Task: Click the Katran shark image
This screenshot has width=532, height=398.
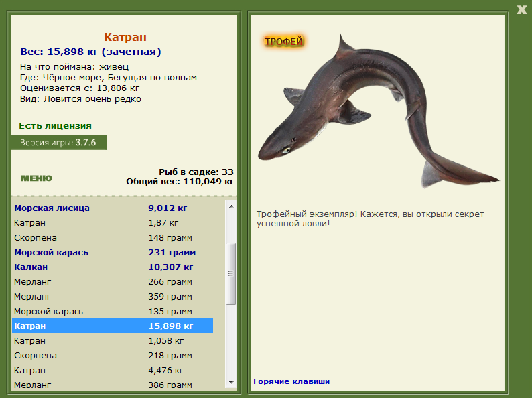Action: 379,112
